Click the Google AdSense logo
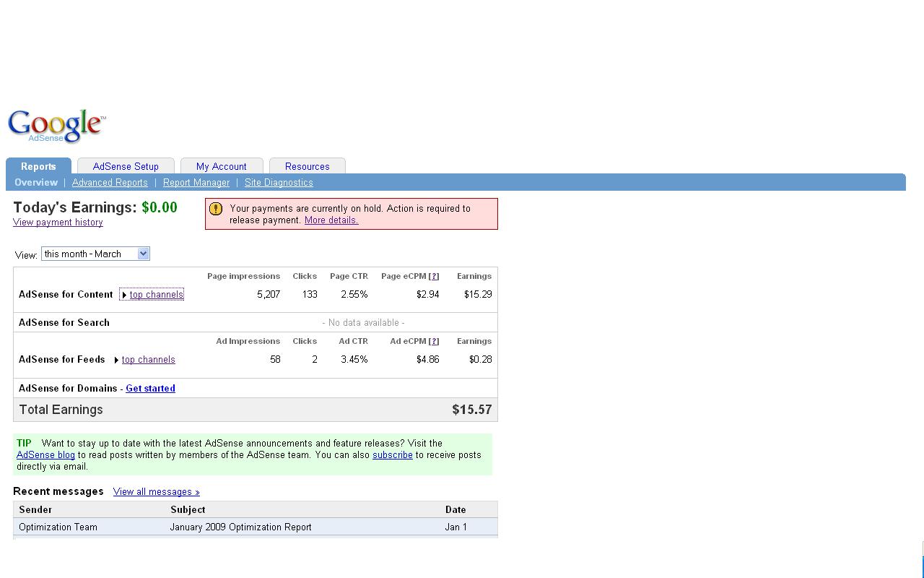This screenshot has height=578, width=924. [x=56, y=126]
